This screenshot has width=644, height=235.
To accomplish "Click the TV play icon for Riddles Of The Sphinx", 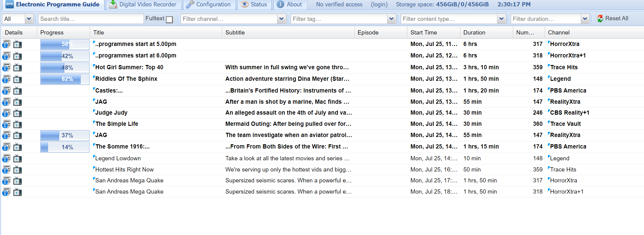I will click(x=18, y=79).
